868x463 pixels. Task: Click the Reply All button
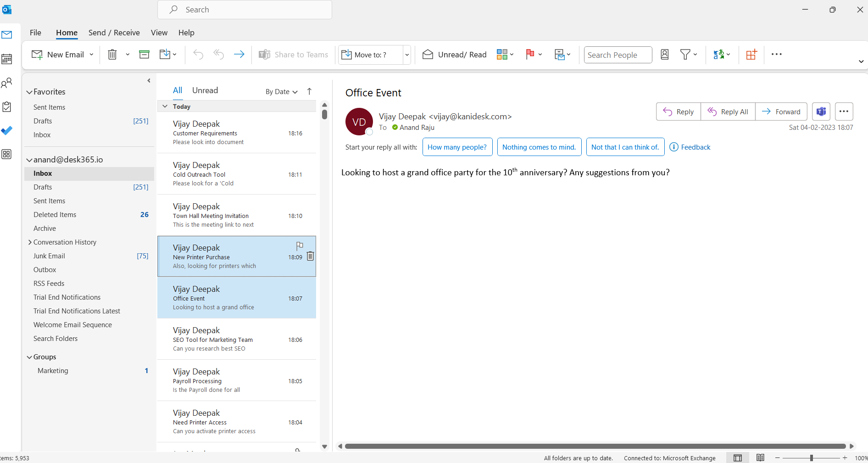tap(728, 111)
